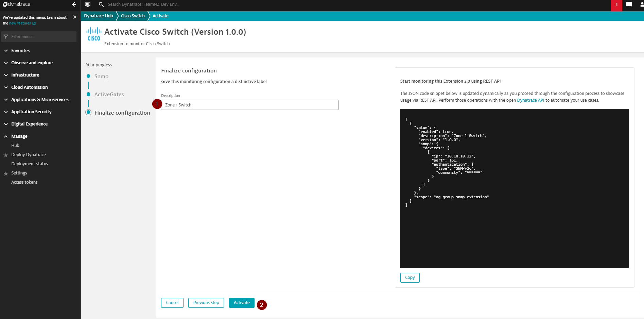Collapse the Manage section

(x=19, y=136)
